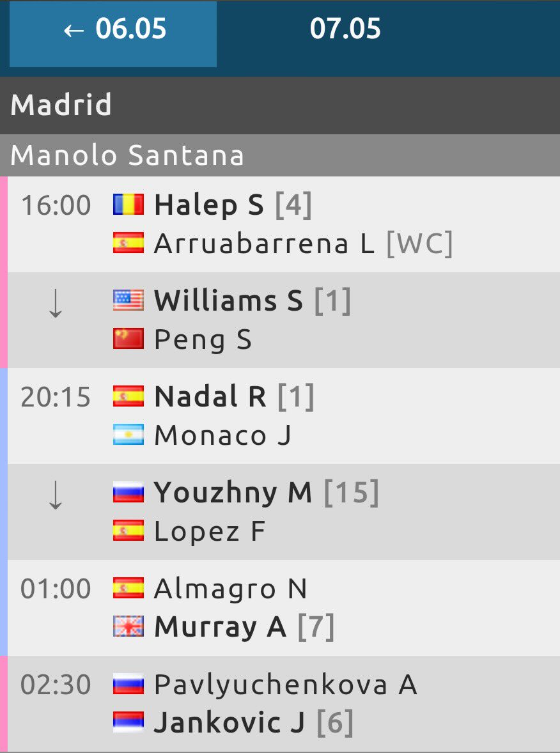Screen dimensions: 560x753
Task: Open player Nadal R
Action: click(x=210, y=397)
